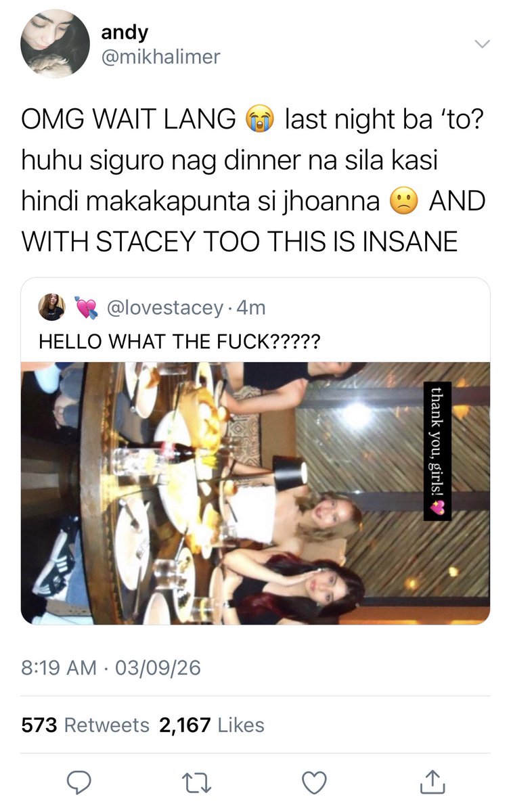
Task: Open andy's profile avatar
Action: point(55,45)
